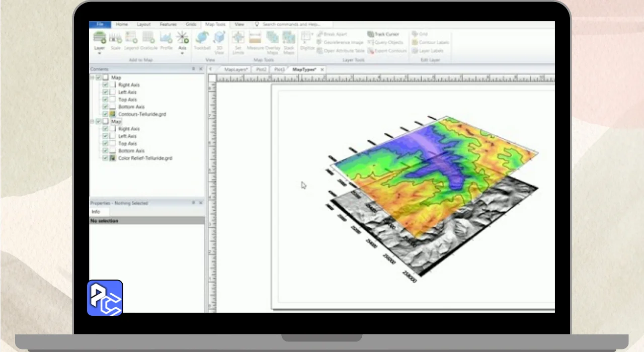Click the File menu button
The image size is (644, 352).
[100, 24]
